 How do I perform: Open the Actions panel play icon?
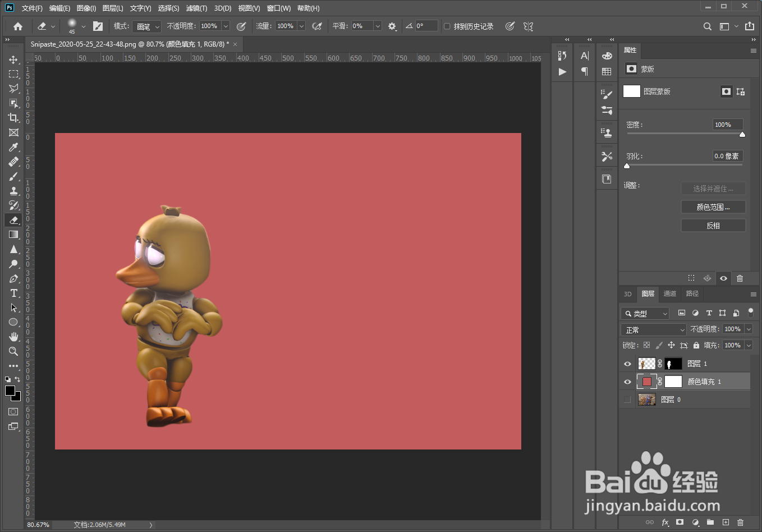pos(562,72)
